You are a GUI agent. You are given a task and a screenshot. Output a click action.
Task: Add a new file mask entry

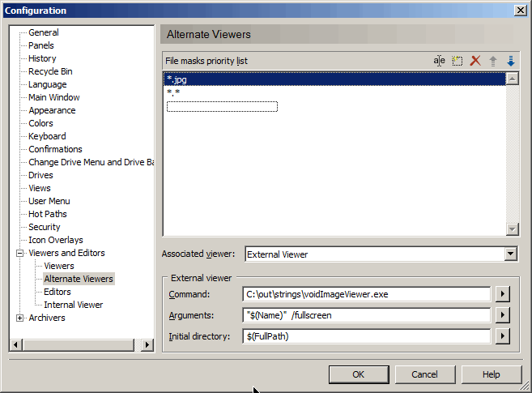click(457, 61)
